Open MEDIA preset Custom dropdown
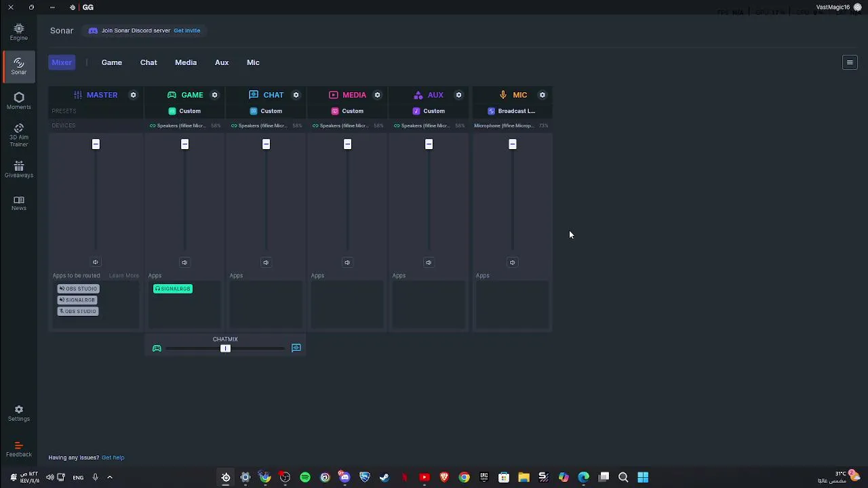The height and width of the screenshot is (488, 868). pos(347,111)
